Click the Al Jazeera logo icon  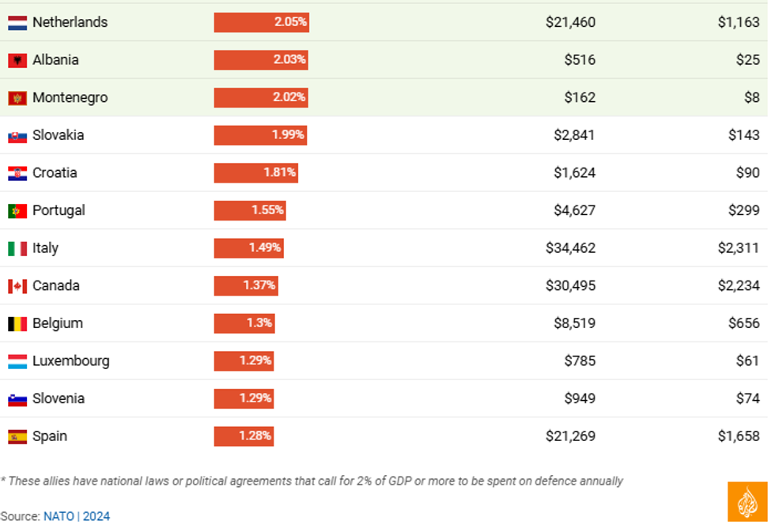(x=747, y=502)
